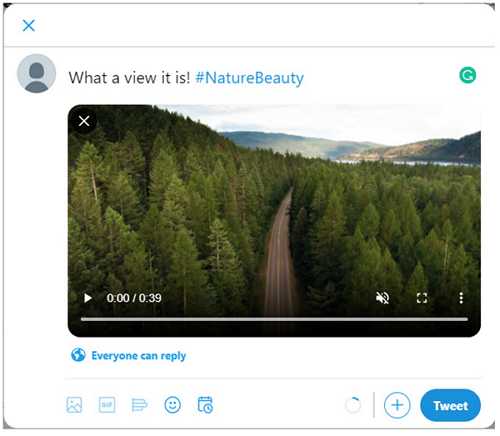Click the globe icon beside reply setting
The height and width of the screenshot is (436, 500).
coord(78,355)
